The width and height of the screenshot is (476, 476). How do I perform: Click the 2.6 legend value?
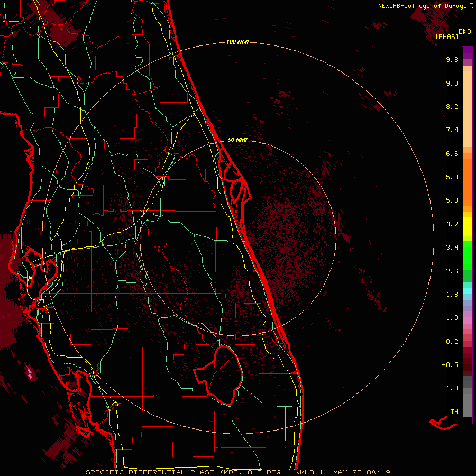click(452, 271)
